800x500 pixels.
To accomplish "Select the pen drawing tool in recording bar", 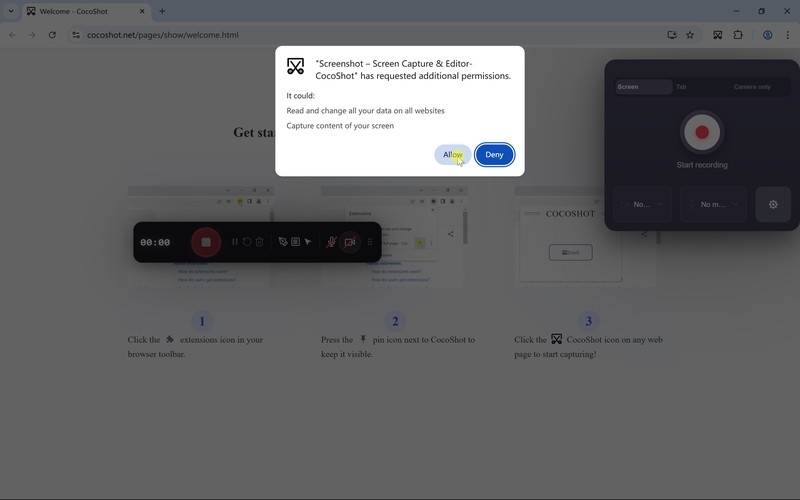I will click(x=283, y=242).
